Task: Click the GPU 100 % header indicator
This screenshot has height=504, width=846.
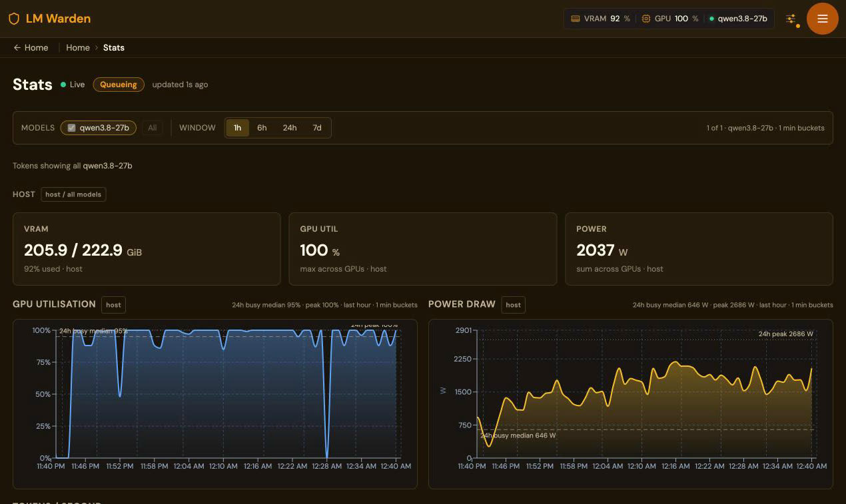Action: [670, 19]
